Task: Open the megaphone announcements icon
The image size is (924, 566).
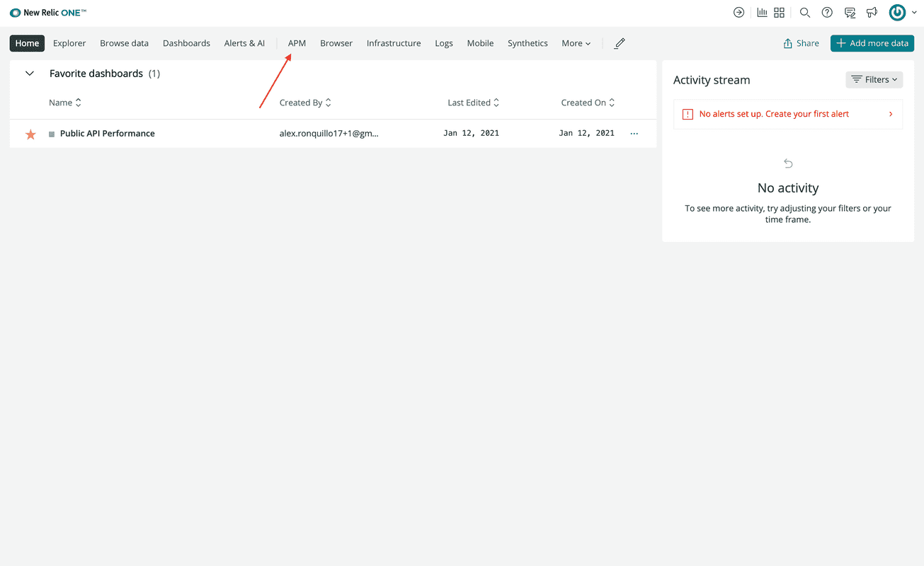Action: coord(872,12)
